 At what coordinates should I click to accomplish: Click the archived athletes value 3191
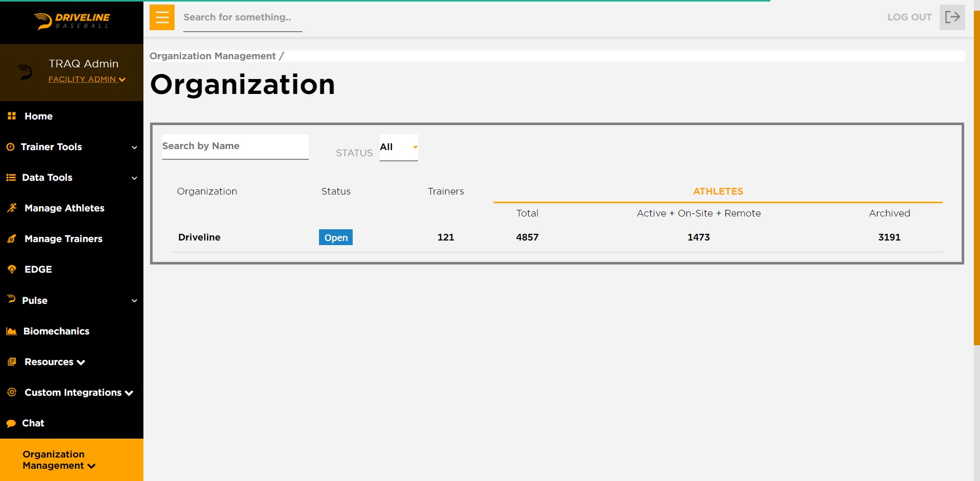(889, 237)
